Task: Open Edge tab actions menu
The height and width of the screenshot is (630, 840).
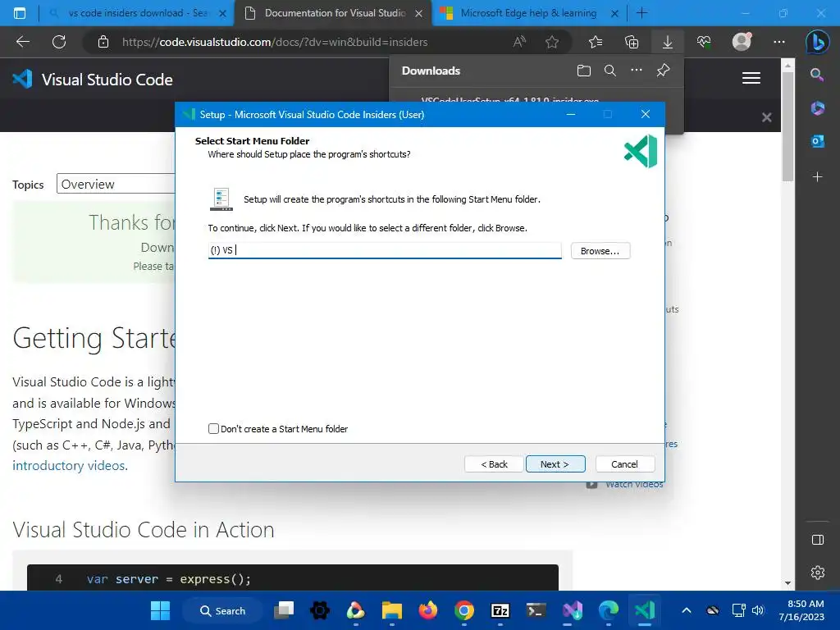Action: pos(20,13)
